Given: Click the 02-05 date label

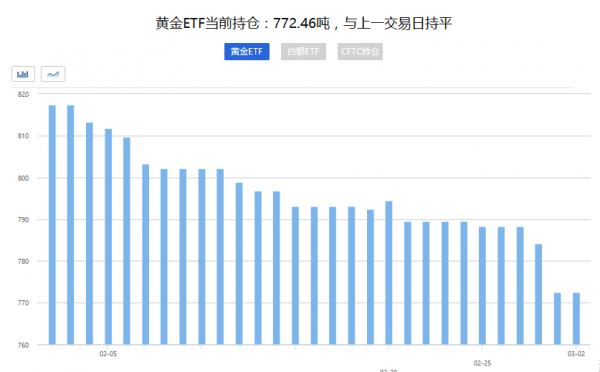Looking at the screenshot, I should click(108, 354).
